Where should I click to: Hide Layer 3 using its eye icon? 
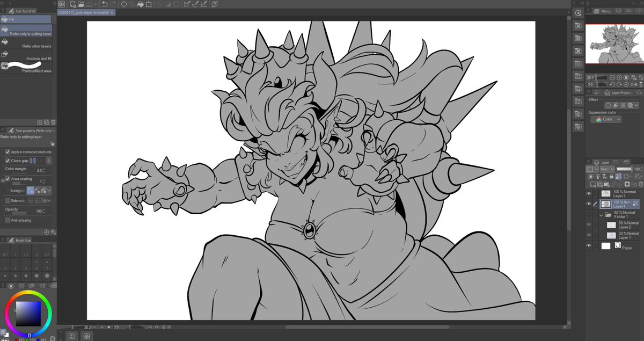coord(589,193)
